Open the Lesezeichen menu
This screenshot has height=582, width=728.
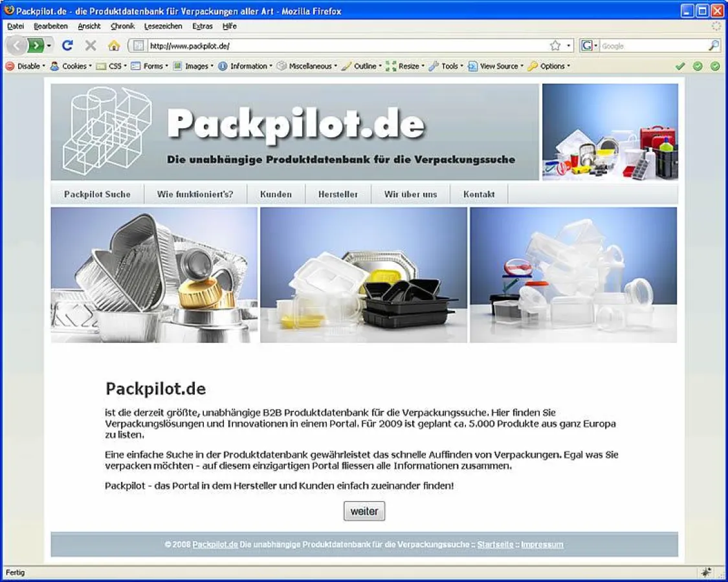[x=163, y=27]
